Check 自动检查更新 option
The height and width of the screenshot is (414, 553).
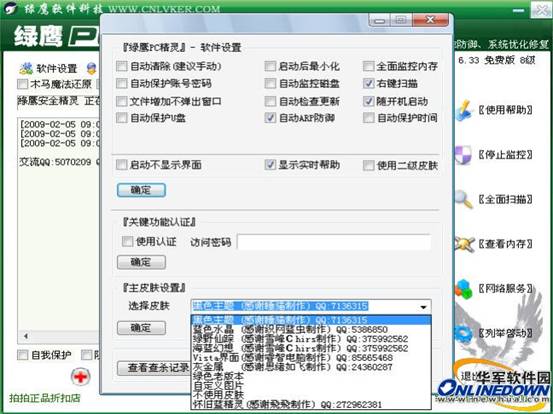(x=270, y=101)
